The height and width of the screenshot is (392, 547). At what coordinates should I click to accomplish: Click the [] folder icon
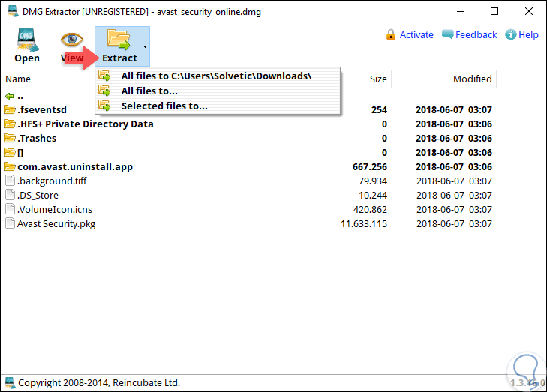point(10,153)
